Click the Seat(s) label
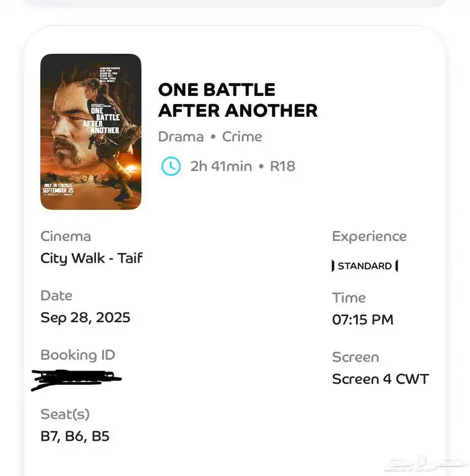The height and width of the screenshot is (476, 470). pyautogui.click(x=65, y=414)
